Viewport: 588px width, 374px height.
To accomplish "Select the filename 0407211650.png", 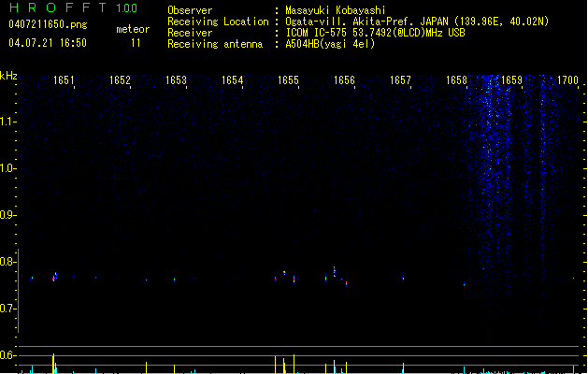I will point(48,24).
